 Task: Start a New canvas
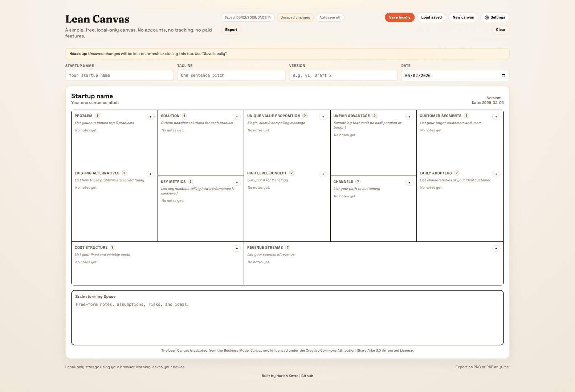[463, 17]
